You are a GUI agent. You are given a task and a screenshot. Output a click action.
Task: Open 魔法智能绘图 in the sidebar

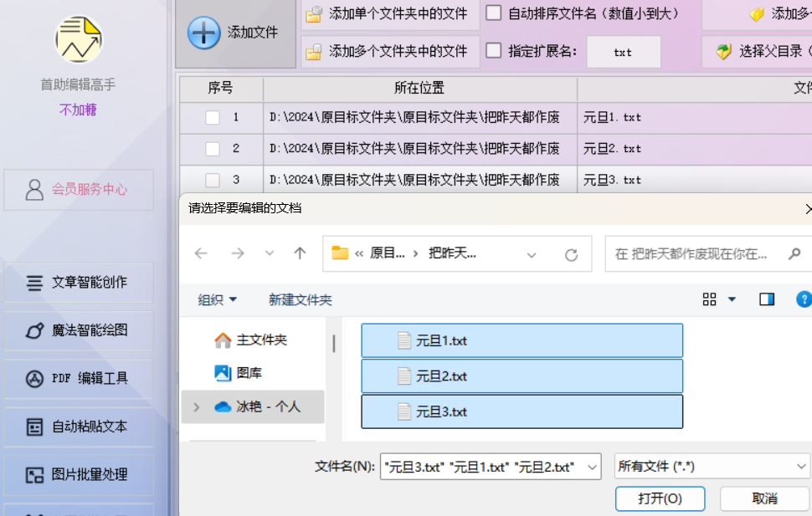point(79,330)
